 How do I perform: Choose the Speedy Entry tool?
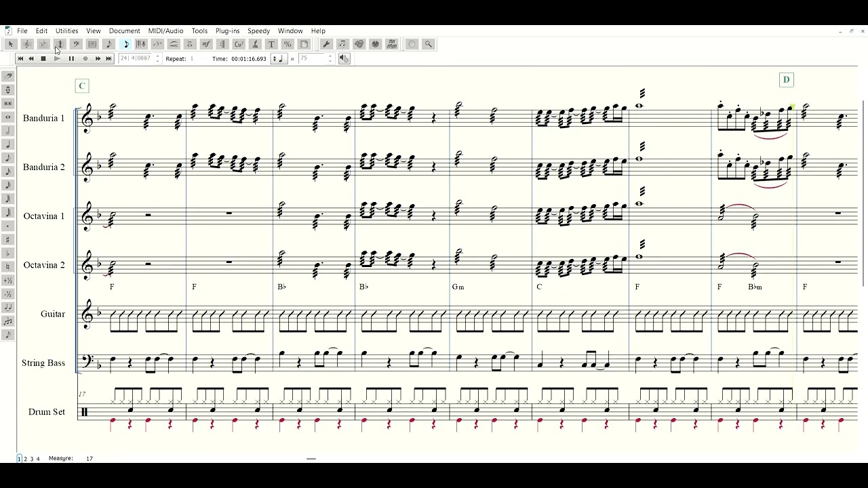click(125, 44)
